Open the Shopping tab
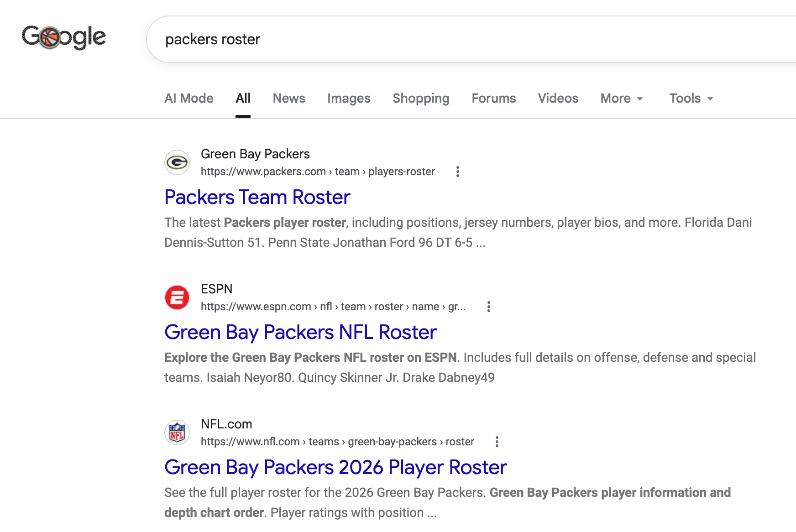Viewport: 796px width, 532px height. point(421,98)
